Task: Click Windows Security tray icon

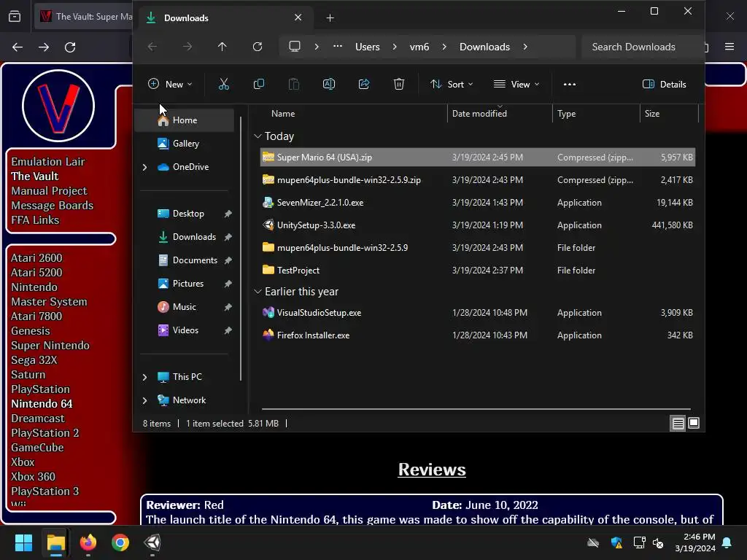Action: [x=616, y=542]
